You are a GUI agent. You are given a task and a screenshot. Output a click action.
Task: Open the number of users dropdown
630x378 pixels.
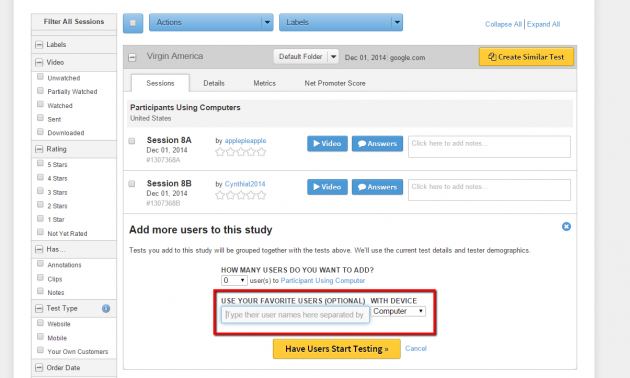234,280
